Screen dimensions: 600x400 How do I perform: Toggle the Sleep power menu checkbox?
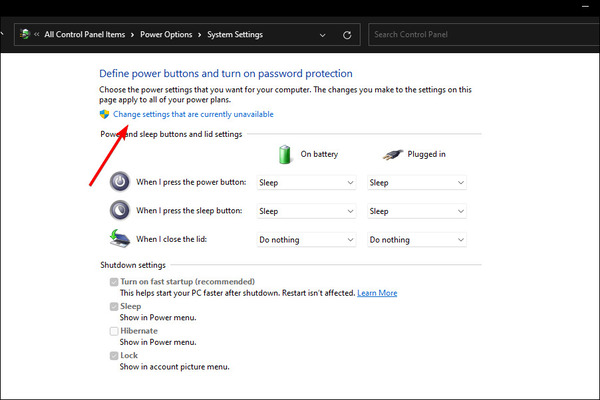coord(114,307)
